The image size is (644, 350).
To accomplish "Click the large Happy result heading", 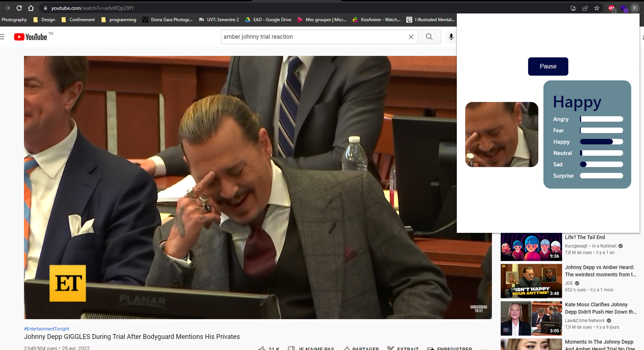I will point(577,102).
